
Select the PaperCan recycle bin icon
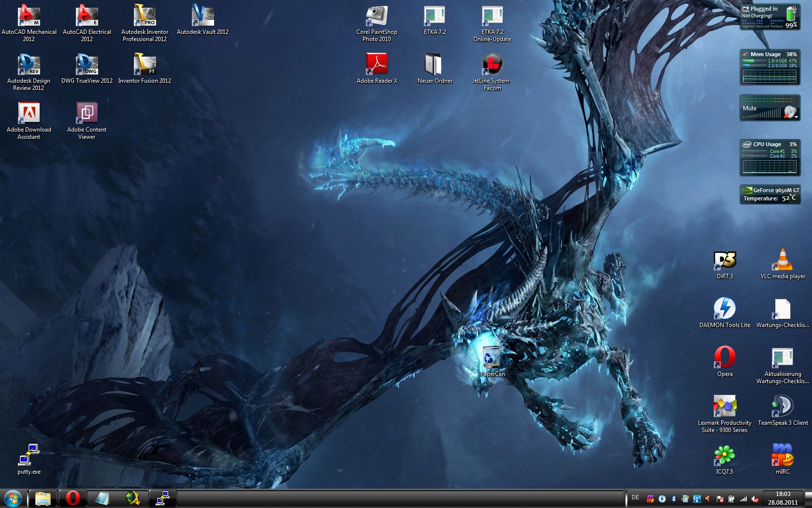pyautogui.click(x=492, y=361)
